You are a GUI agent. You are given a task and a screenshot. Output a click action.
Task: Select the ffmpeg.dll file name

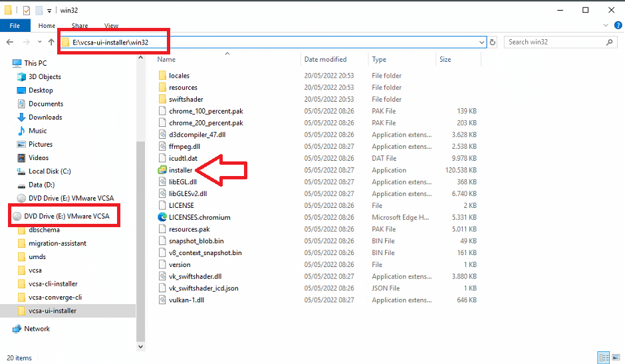(185, 147)
